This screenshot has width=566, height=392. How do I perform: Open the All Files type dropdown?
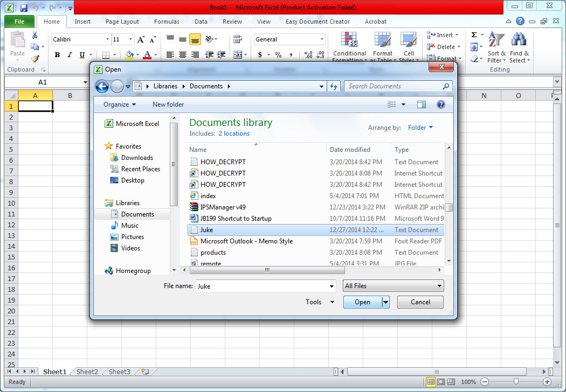tap(394, 286)
